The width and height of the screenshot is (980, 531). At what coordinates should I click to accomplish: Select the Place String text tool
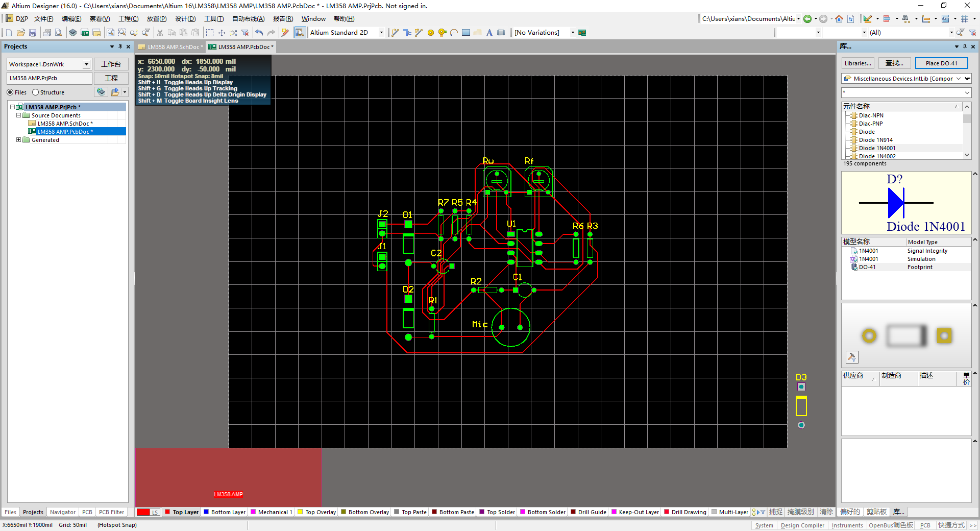pyautogui.click(x=489, y=32)
